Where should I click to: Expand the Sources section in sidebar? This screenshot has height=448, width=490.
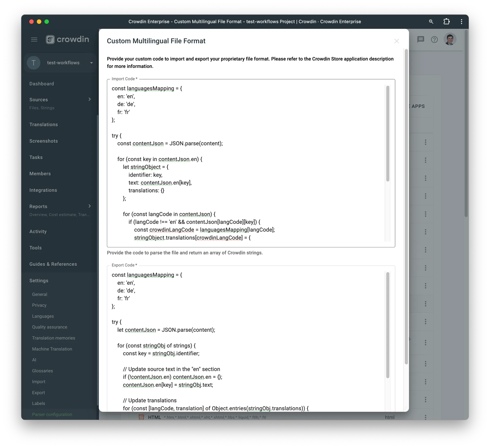tap(89, 100)
